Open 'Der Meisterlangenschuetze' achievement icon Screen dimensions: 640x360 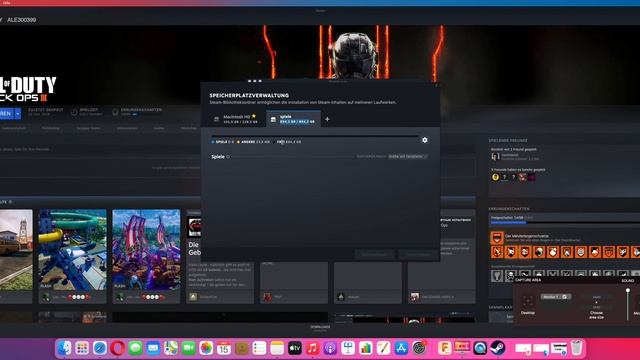click(x=497, y=238)
